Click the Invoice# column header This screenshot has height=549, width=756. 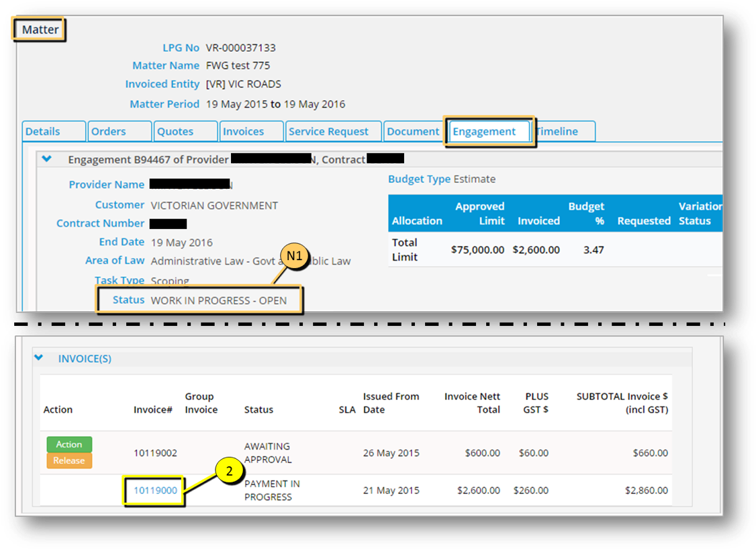(153, 409)
